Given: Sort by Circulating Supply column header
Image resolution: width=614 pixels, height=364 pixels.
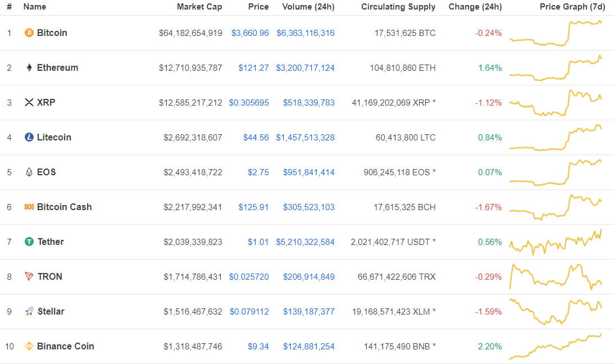Looking at the screenshot, I should [x=398, y=7].
